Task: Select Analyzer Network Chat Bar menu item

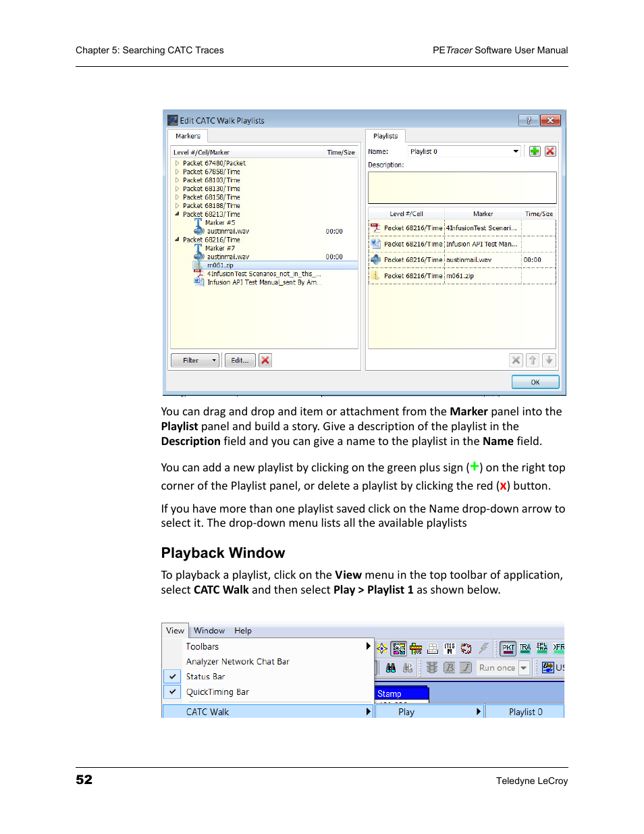Action: 238,662
